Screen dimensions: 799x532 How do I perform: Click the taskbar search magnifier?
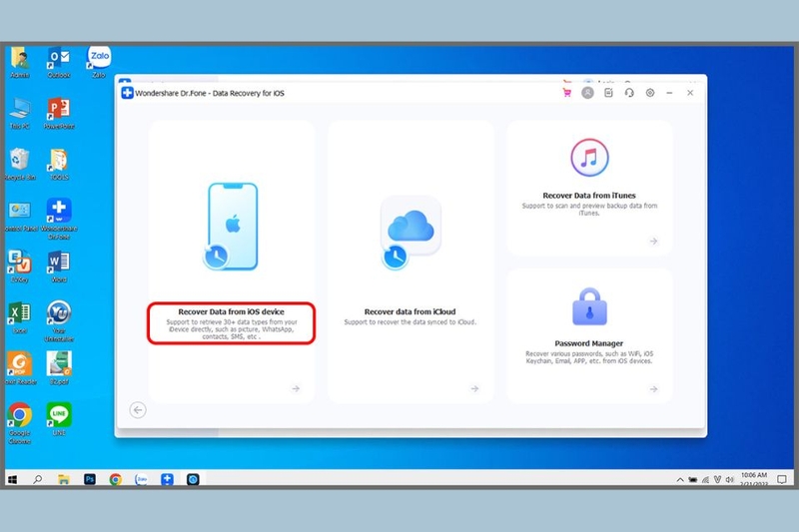point(37,479)
